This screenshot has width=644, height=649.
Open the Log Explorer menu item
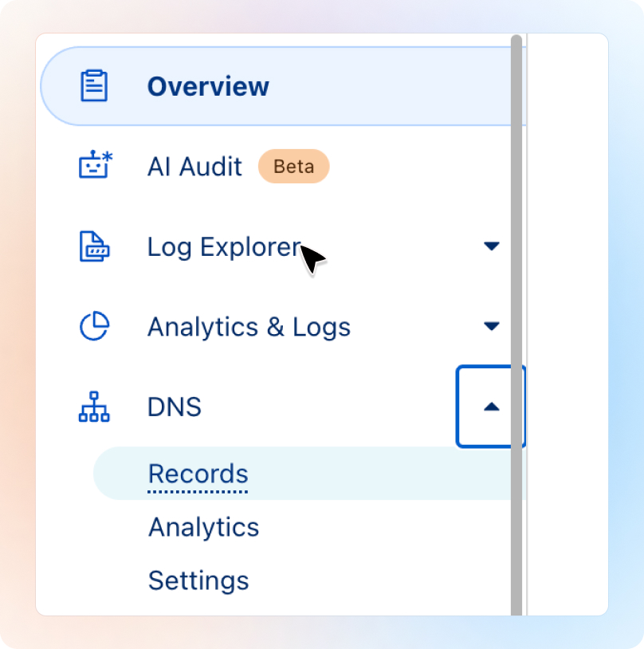tap(225, 246)
